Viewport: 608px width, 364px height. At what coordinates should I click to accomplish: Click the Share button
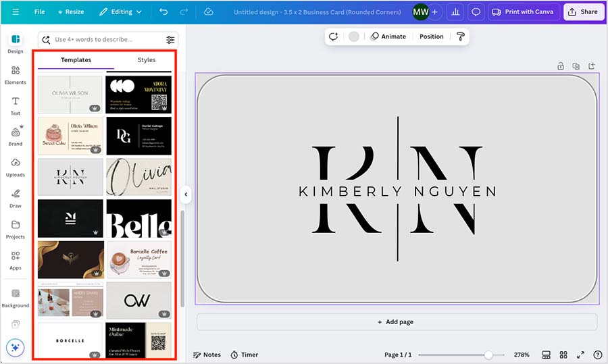(583, 12)
